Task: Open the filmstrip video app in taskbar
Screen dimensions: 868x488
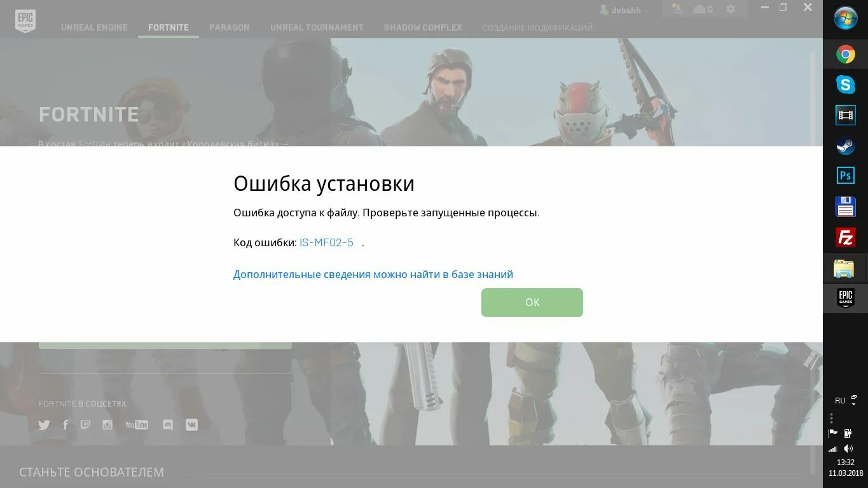Action: (x=845, y=115)
